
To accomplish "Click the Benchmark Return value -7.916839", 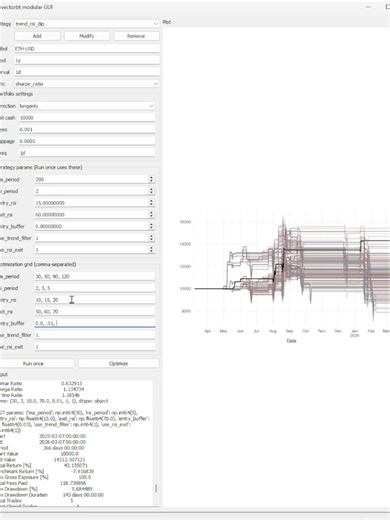I will [83, 471].
